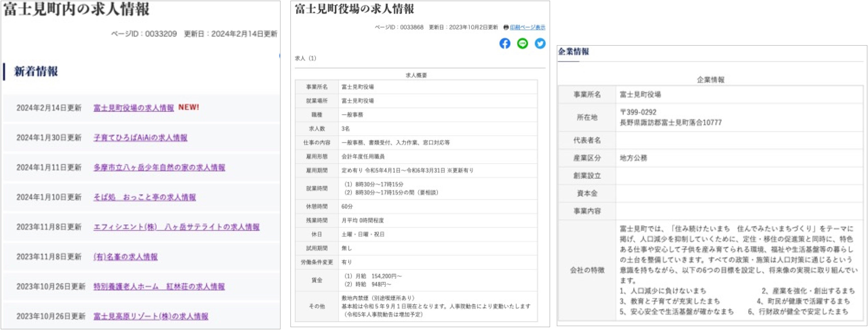Click the red NEW! badge
The width and height of the screenshot is (868, 330).
click(189, 107)
